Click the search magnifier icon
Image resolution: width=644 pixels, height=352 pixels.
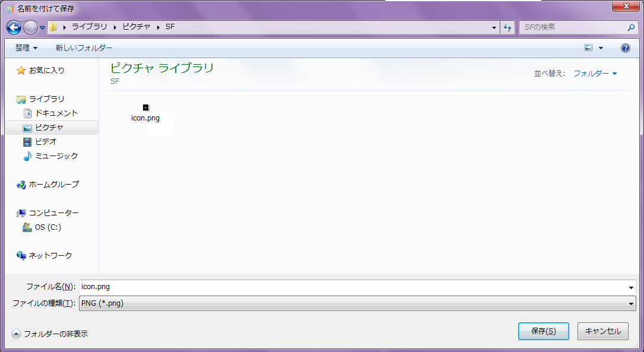[632, 27]
